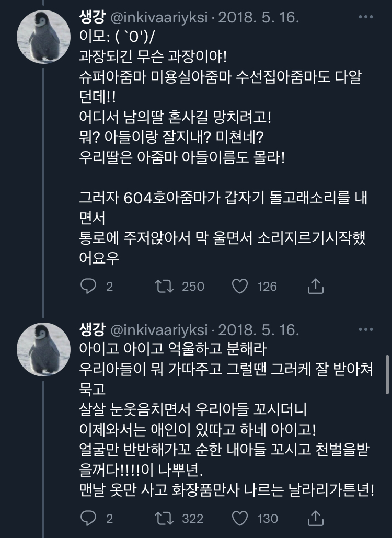The image size is (392, 538).
Task: Share the second tweet via share icon
Action: point(315,518)
